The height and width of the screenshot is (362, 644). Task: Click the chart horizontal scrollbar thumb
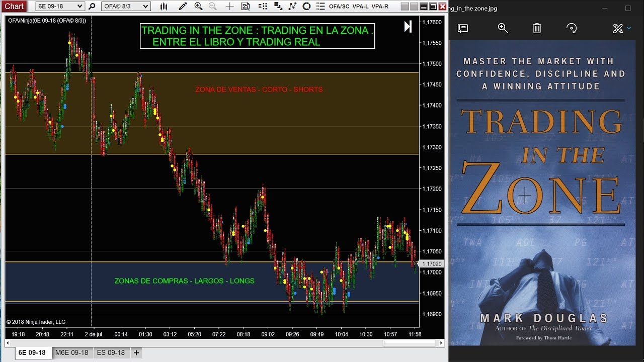point(409,343)
